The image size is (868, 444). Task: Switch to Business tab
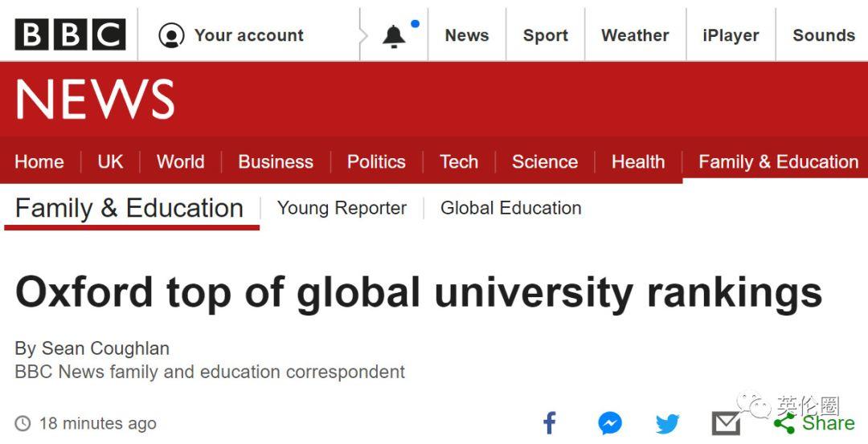276,161
